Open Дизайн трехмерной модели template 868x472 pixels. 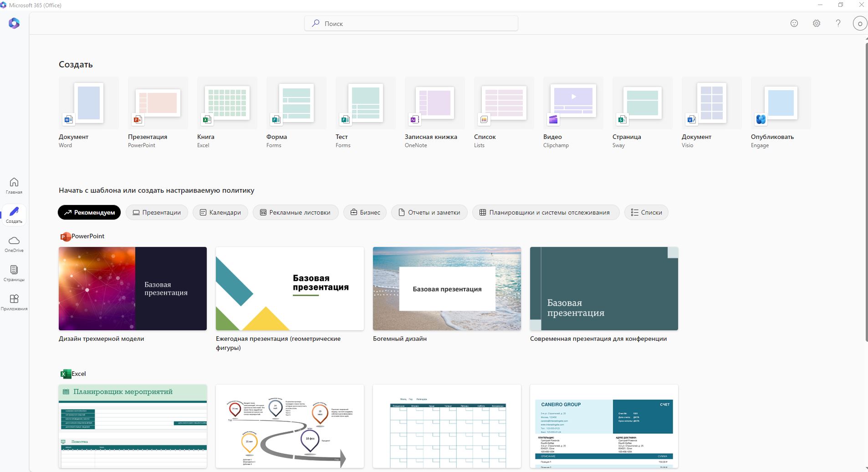point(133,288)
